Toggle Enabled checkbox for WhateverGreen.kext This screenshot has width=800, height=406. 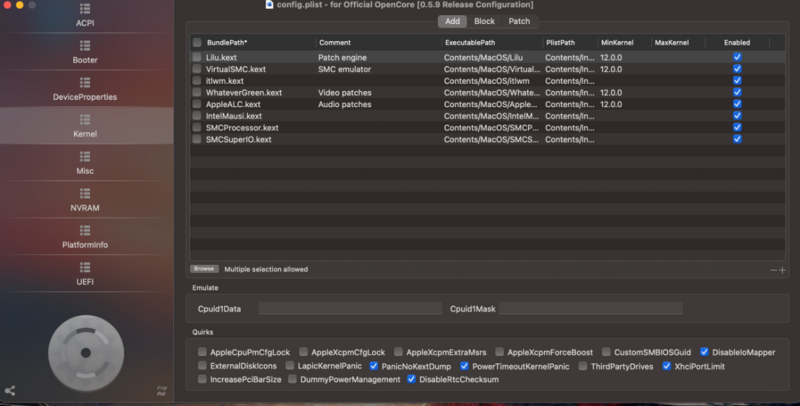(737, 92)
